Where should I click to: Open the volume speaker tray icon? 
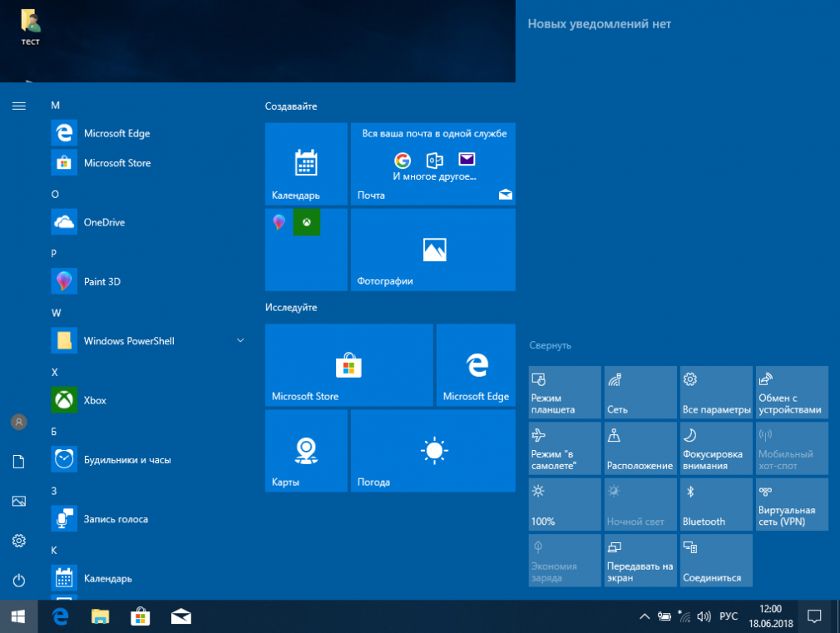click(x=704, y=617)
